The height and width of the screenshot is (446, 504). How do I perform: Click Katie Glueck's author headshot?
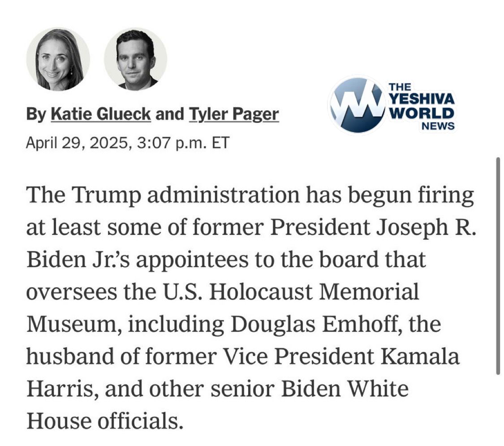pos(58,59)
